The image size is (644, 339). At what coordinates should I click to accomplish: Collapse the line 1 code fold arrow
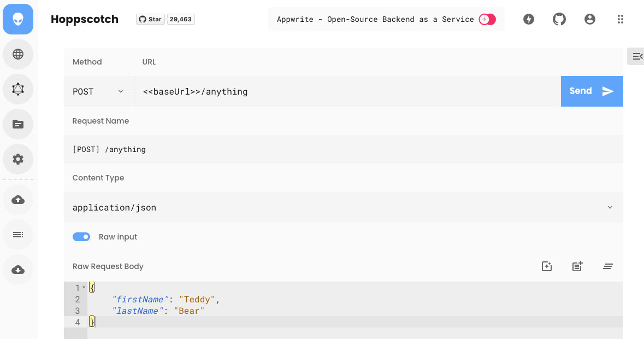click(84, 288)
